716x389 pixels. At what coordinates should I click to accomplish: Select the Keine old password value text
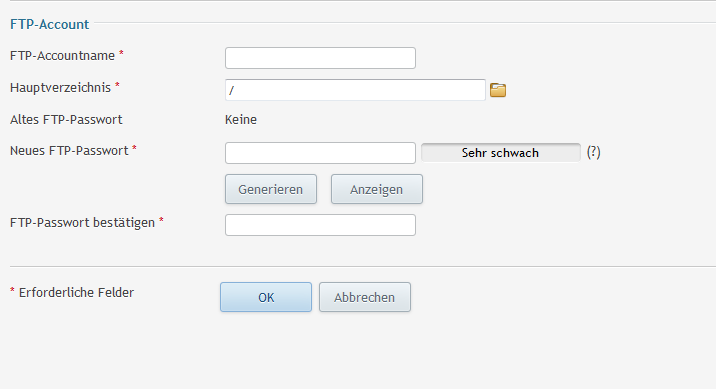241,120
